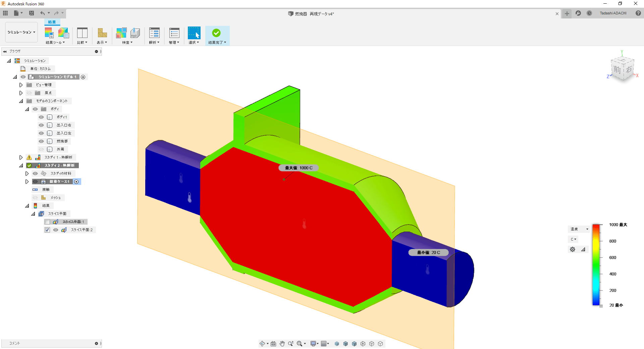Click the temperature color legend bar

click(x=597, y=265)
